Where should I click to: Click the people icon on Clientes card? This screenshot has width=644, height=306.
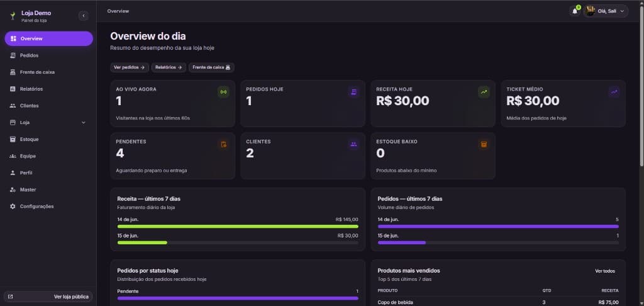pos(353,144)
